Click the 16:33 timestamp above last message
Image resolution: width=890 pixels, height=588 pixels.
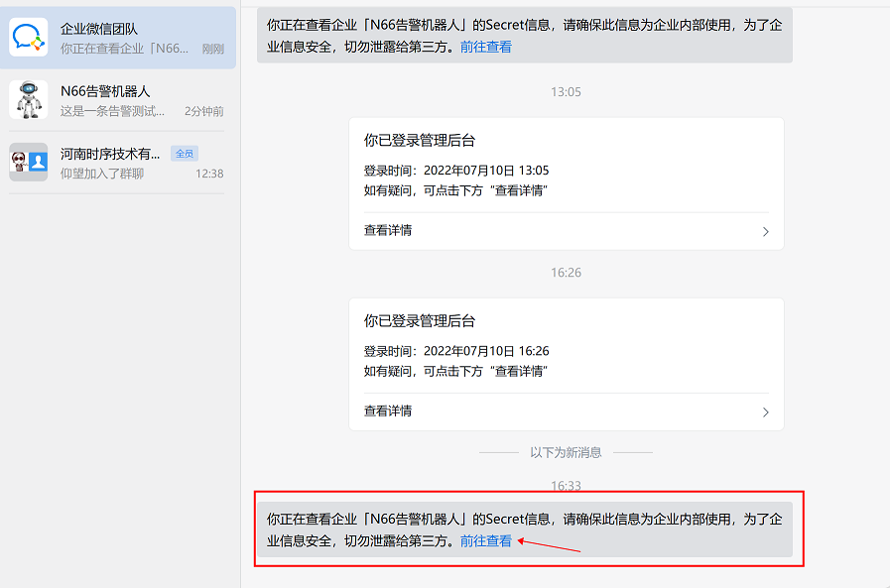pyautogui.click(x=566, y=486)
